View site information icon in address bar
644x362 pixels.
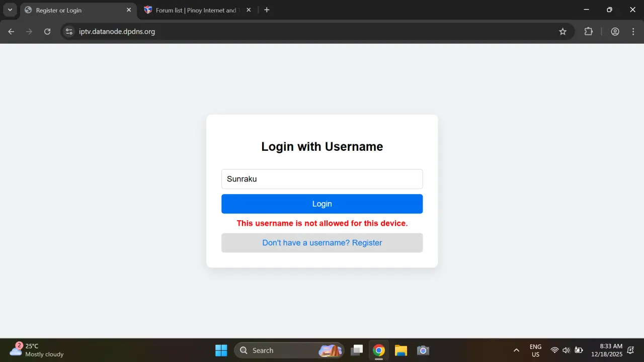tap(69, 32)
